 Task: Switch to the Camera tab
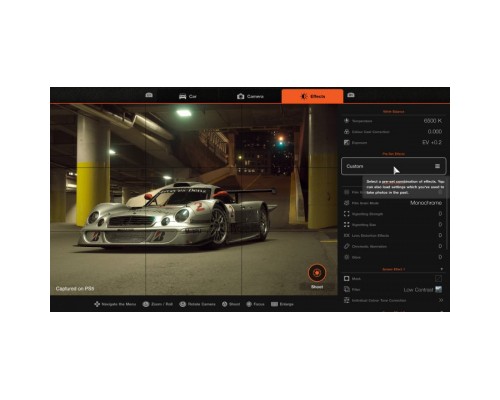pos(250,96)
